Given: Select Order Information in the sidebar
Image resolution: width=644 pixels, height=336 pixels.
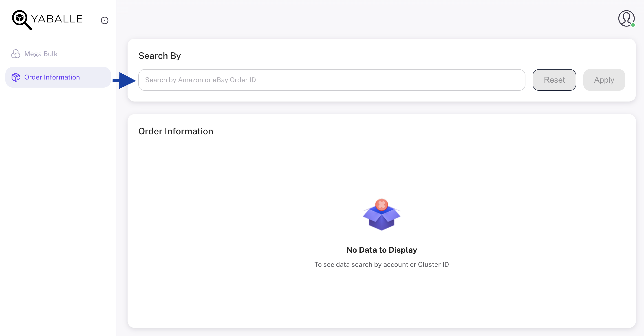Looking at the screenshot, I should [58, 77].
